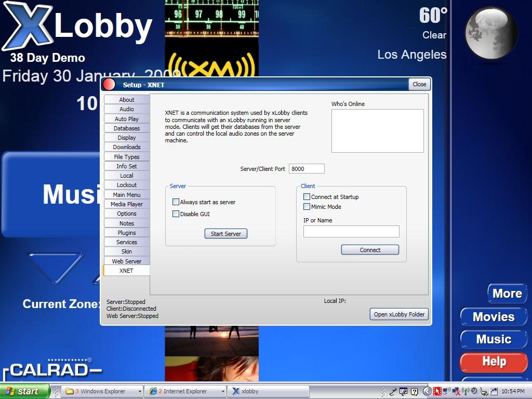Click the 10:54 PM taskbar clock
Viewport: 532px width, 399px height.
[x=513, y=392]
